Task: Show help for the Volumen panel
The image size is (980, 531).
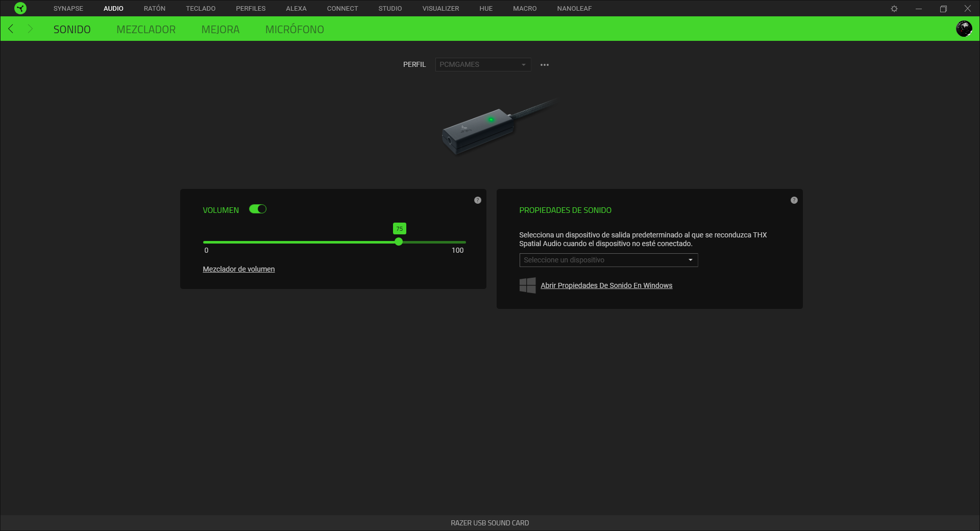Action: point(478,200)
